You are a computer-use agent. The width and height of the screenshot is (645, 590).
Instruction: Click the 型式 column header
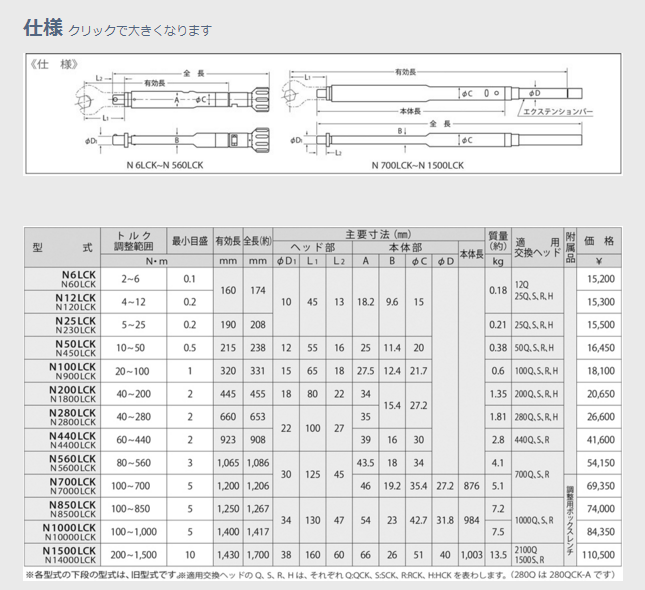coord(62,247)
